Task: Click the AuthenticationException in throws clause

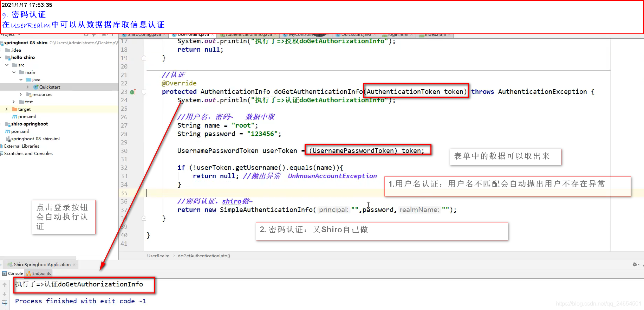Action: (x=542, y=92)
